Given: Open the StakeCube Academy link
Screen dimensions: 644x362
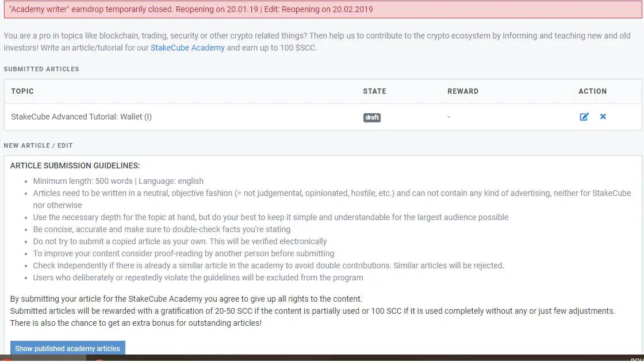Looking at the screenshot, I should pos(187,48).
